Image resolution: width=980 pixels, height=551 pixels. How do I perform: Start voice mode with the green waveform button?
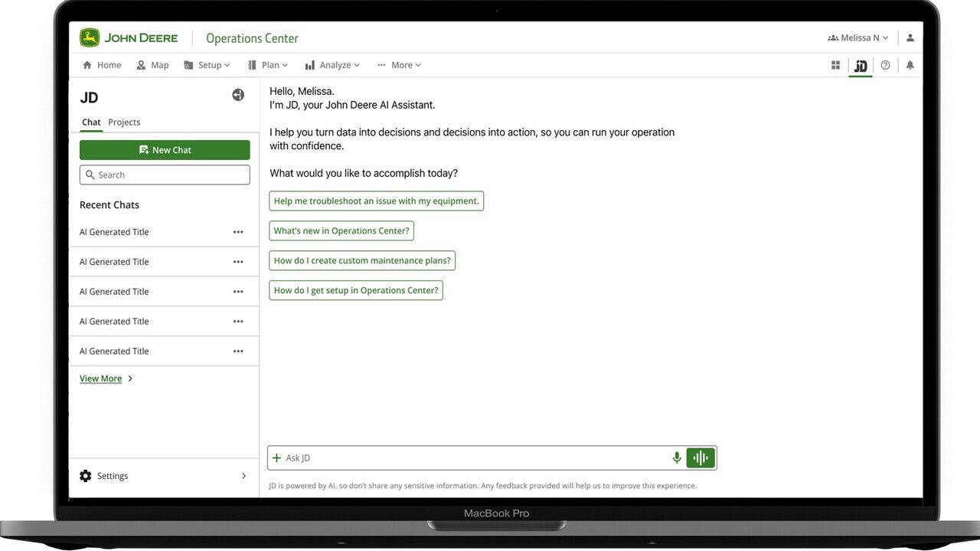(x=701, y=458)
